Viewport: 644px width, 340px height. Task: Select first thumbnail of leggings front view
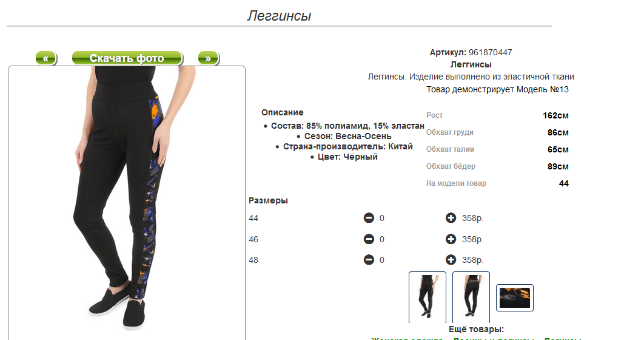pos(428,297)
